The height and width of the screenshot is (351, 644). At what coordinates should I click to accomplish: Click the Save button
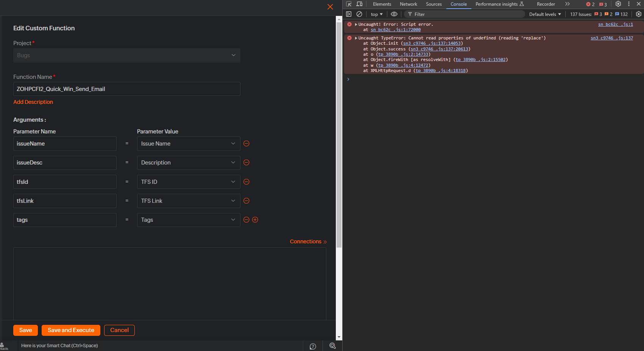[25, 330]
